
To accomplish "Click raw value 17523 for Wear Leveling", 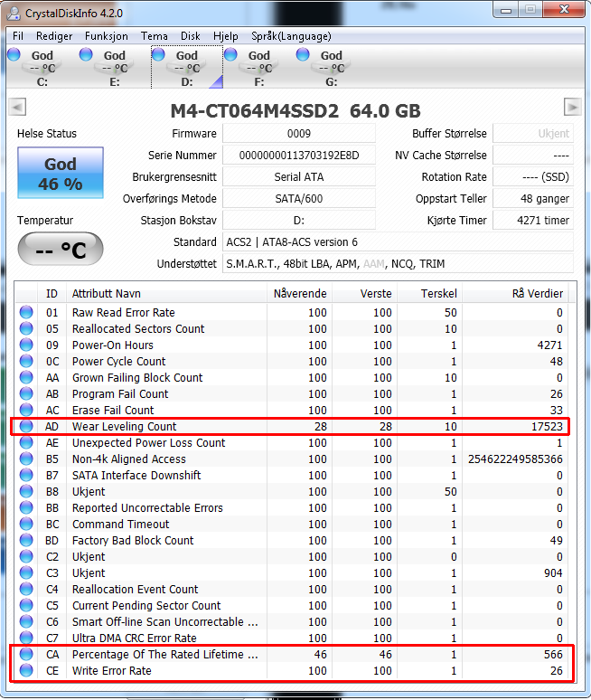I will click(x=547, y=426).
